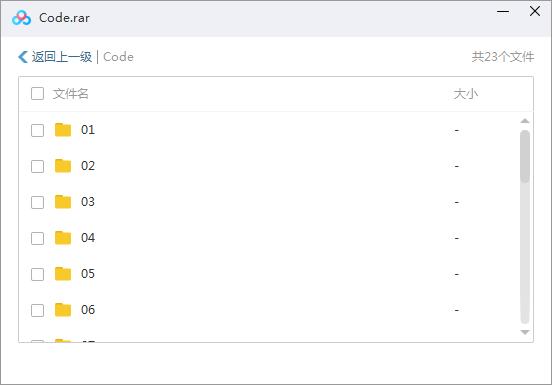552x385 pixels.
Task: Click the Code breadcrumb path
Action: tap(118, 57)
